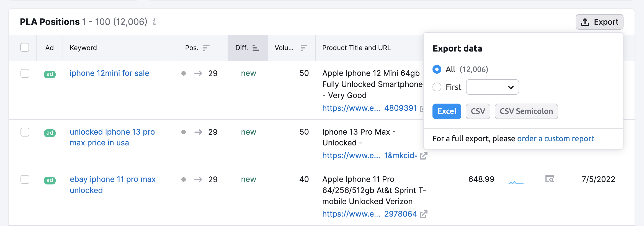Click the Export button

[599, 22]
